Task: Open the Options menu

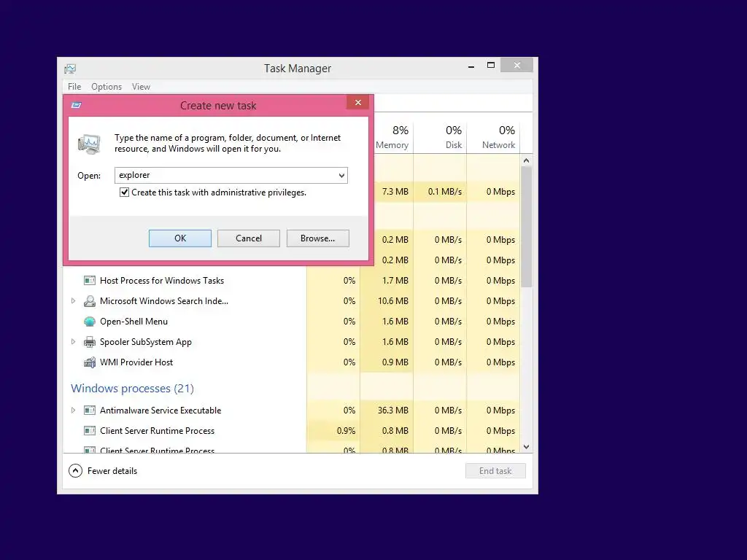Action: [107, 87]
